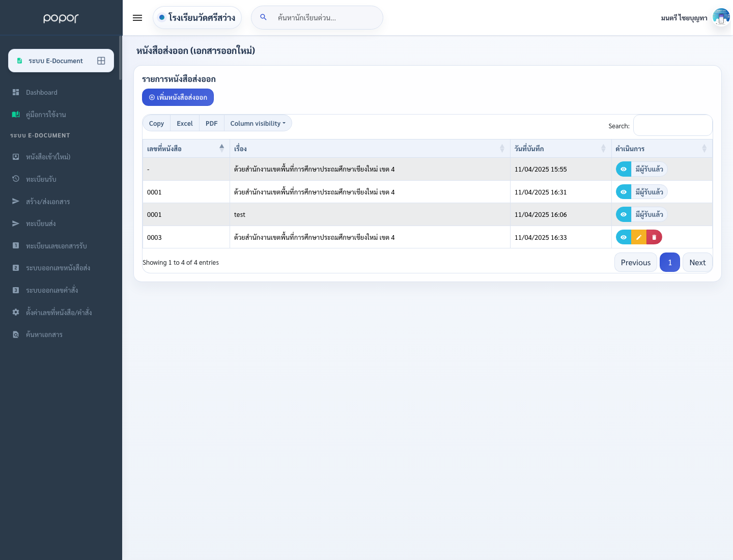Sort by the เลขที่หนังสือ column header
Image resolution: width=733 pixels, height=560 pixels.
[x=186, y=149]
